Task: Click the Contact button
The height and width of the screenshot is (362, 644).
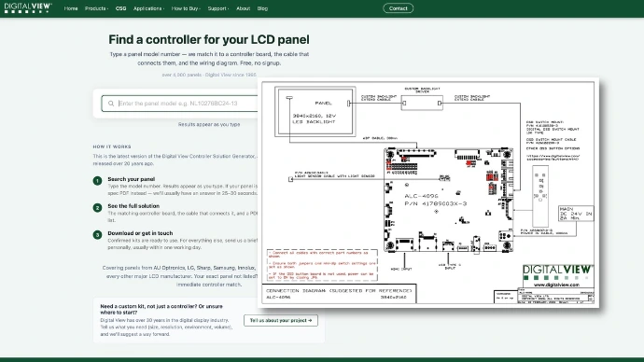Action: (x=398, y=8)
